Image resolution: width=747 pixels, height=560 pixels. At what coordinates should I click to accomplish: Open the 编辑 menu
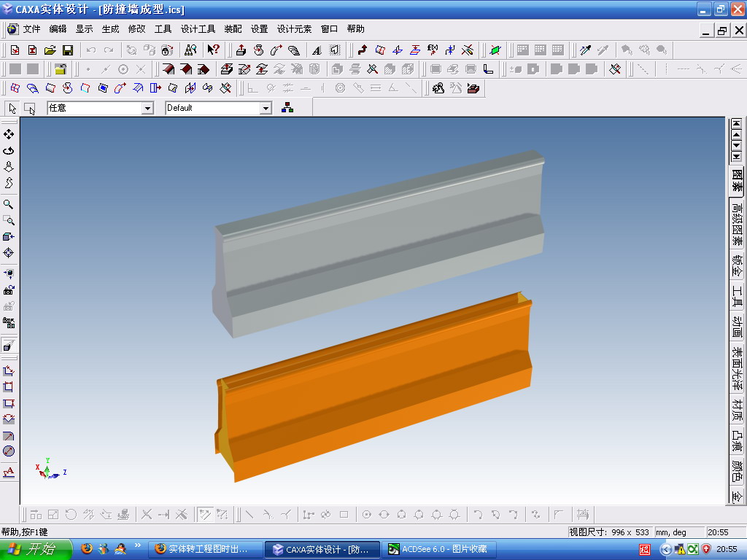click(x=58, y=29)
